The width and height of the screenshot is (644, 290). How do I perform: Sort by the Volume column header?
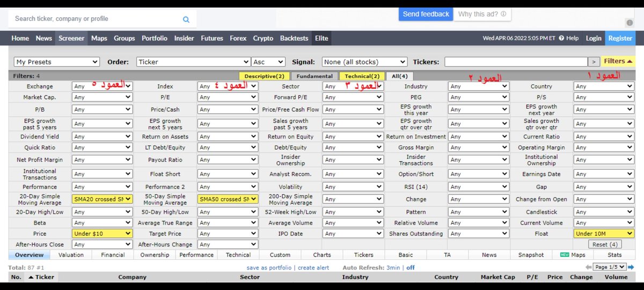coord(616,277)
